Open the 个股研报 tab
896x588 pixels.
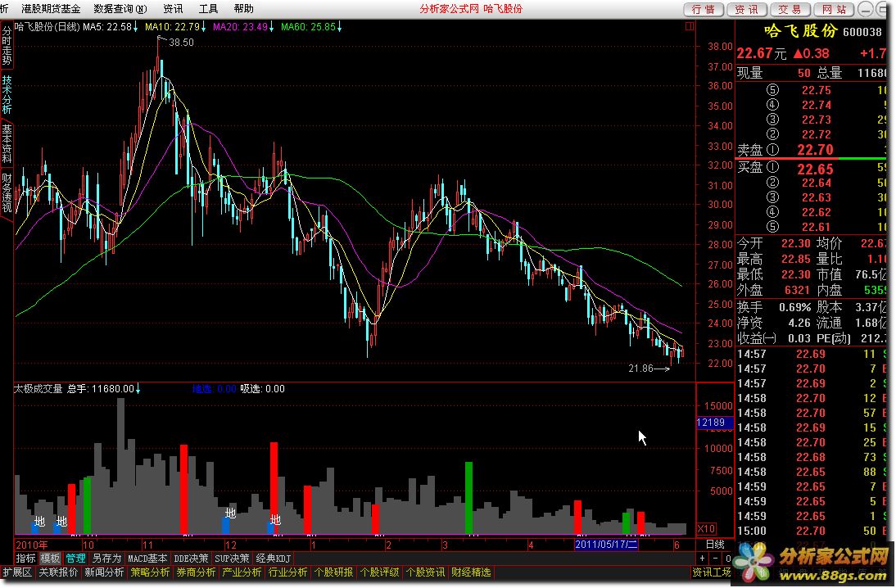coord(333,572)
